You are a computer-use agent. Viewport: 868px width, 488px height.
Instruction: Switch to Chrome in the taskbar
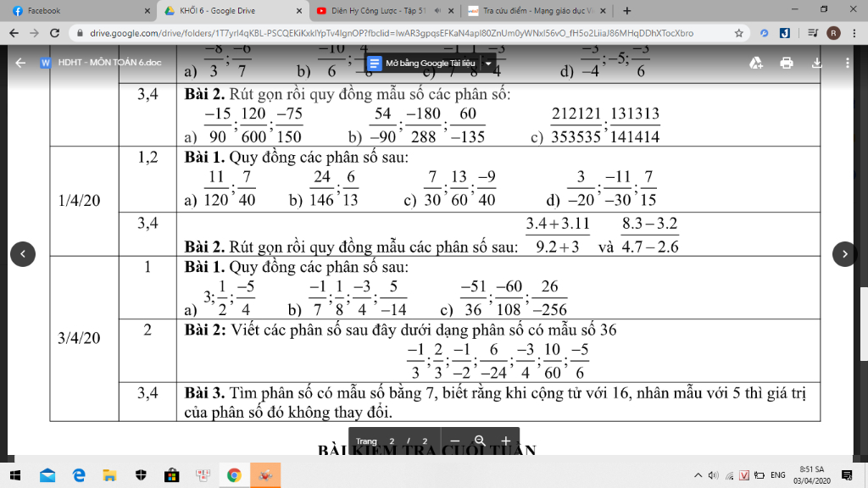234,475
